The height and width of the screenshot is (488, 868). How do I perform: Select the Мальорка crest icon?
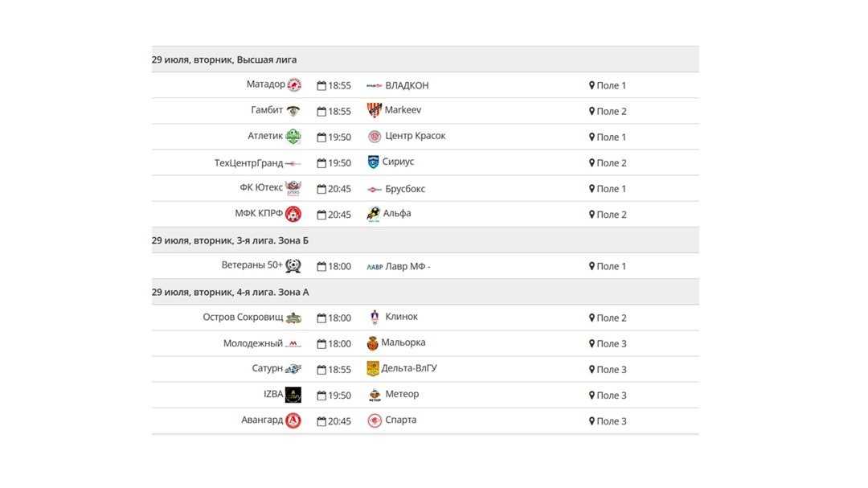point(373,343)
